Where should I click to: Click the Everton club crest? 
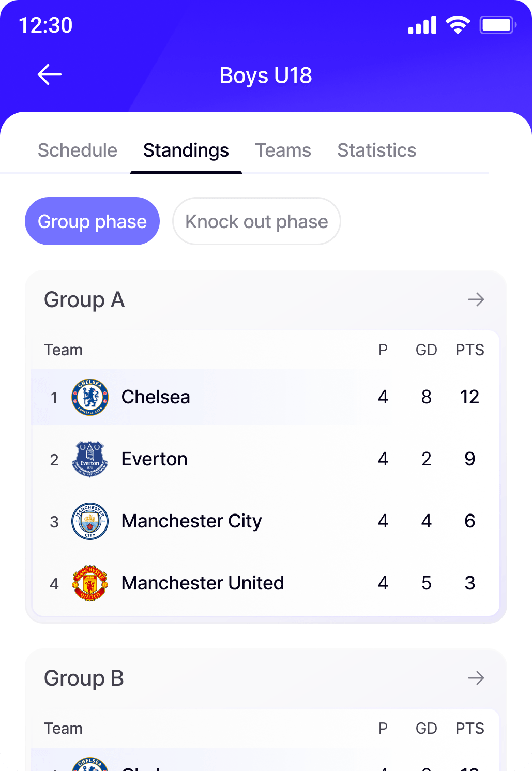click(90, 459)
